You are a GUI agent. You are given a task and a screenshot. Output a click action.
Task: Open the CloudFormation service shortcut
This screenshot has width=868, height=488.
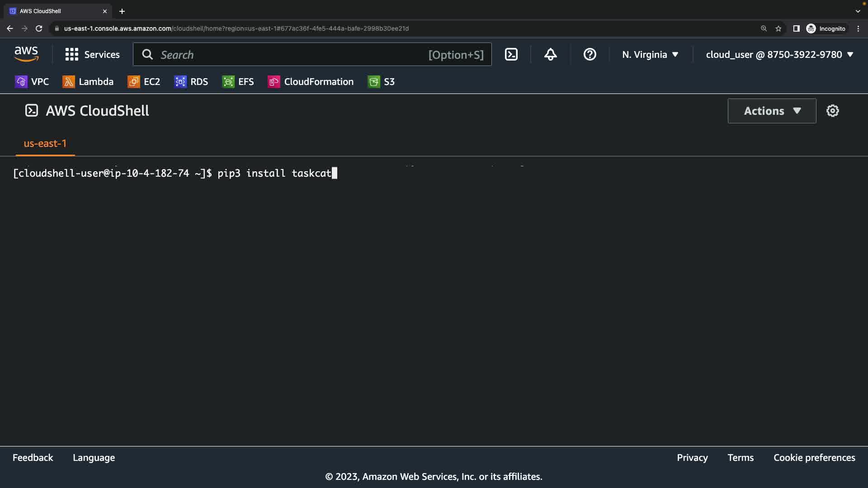(x=311, y=82)
